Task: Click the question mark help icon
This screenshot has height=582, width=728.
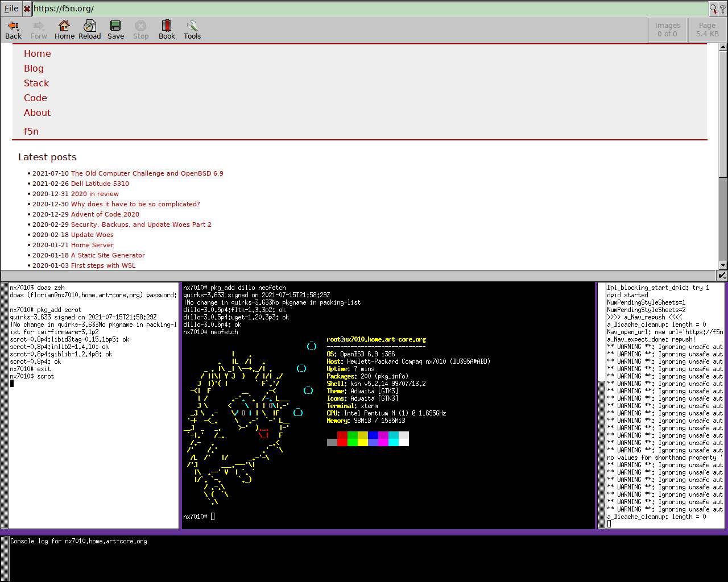Action: (723, 9)
